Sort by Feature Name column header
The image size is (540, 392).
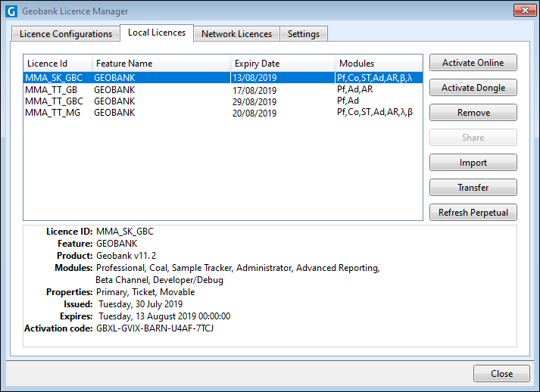(x=161, y=64)
